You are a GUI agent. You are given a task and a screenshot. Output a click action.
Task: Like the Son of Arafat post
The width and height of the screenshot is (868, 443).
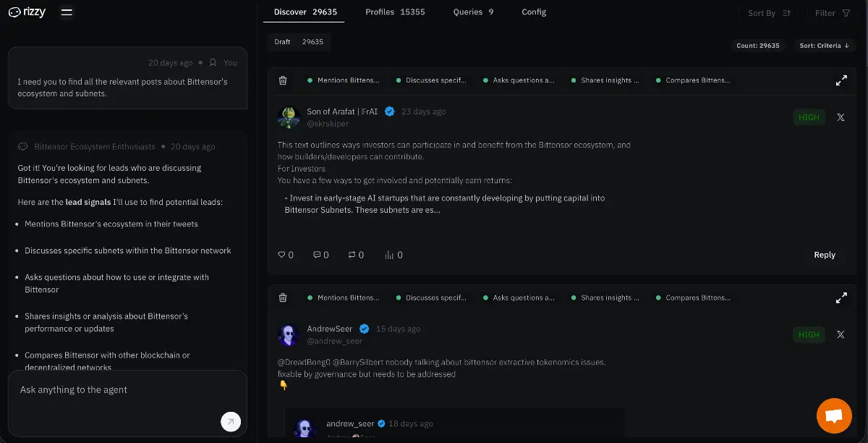pos(282,255)
